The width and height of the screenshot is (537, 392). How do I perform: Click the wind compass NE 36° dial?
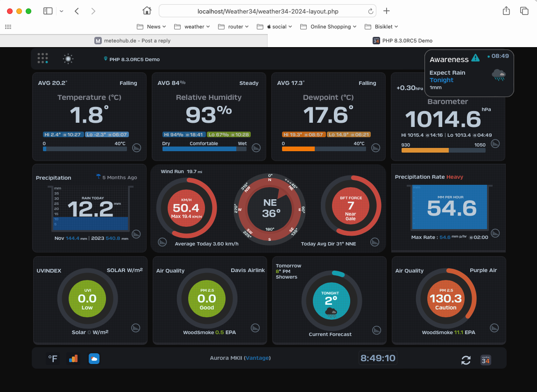tap(269, 209)
